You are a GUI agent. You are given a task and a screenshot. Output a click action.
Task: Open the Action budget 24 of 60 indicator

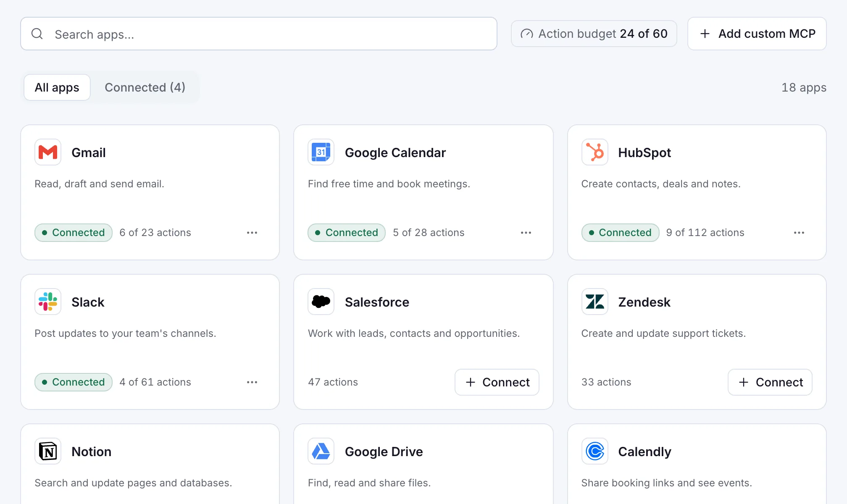click(x=594, y=34)
